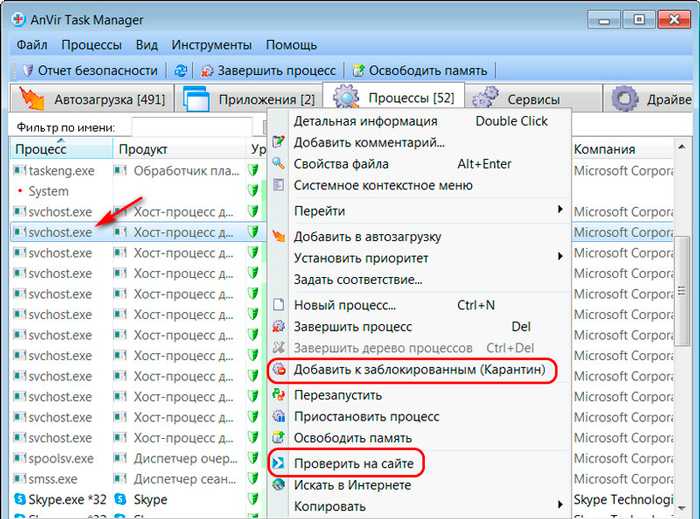Open the Процессы menu
Image resolution: width=700 pixels, height=519 pixels.
[x=92, y=45]
